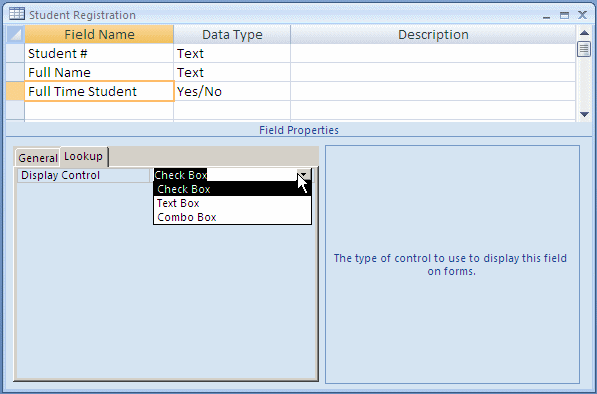
Task: Select the Full Name field name cell
Action: [99, 72]
